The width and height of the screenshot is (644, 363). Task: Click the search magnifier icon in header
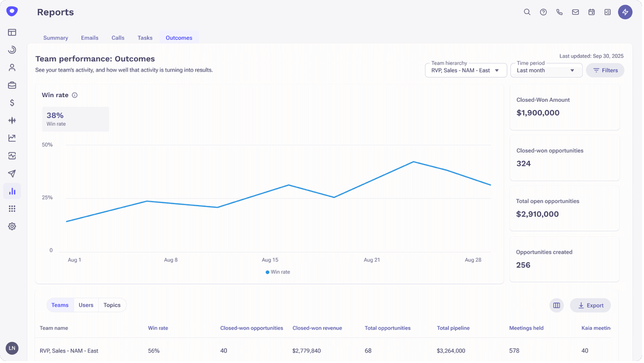click(x=527, y=12)
